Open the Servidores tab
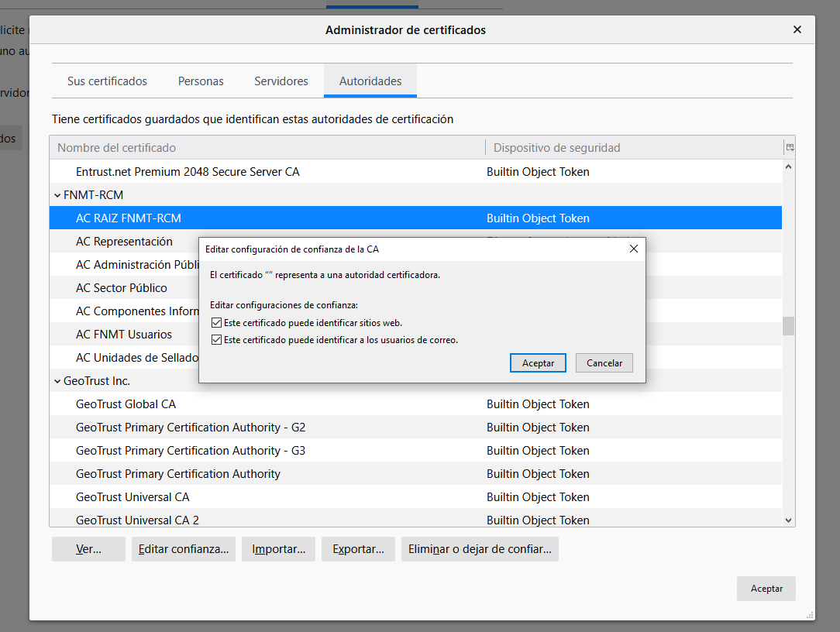The image size is (840, 632). tap(281, 81)
